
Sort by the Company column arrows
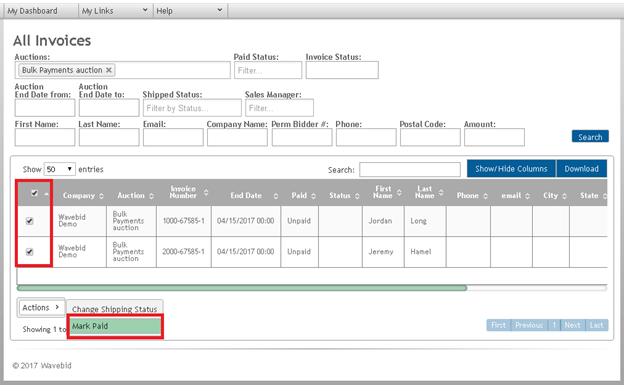tap(101, 196)
